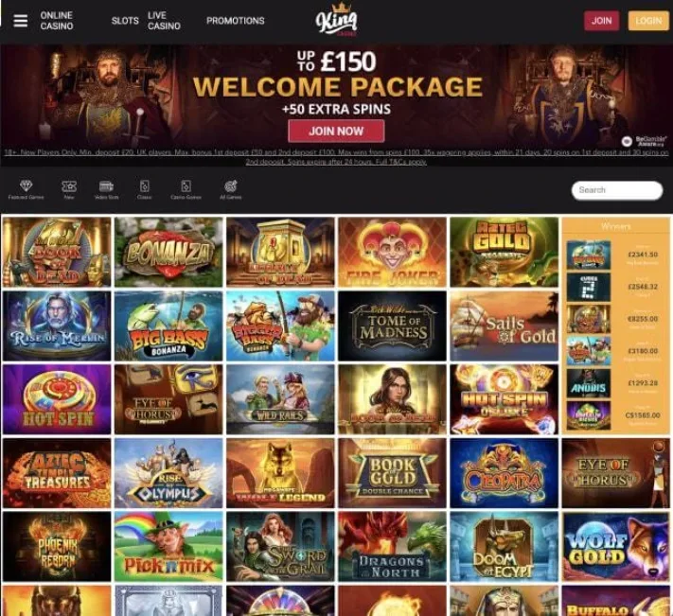
Task: Click the red Join button
Action: 601,21
